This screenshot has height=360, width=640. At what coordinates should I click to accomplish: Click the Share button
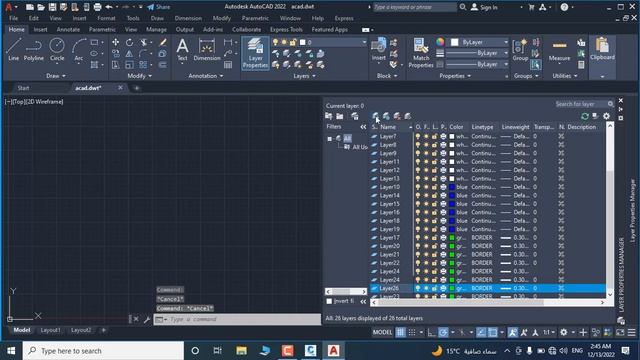coord(159,7)
